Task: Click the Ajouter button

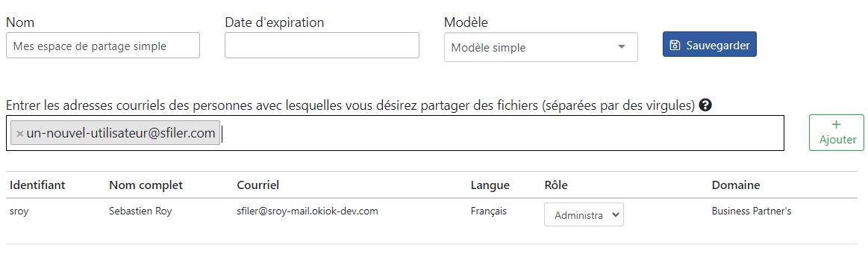Action: coord(837,132)
